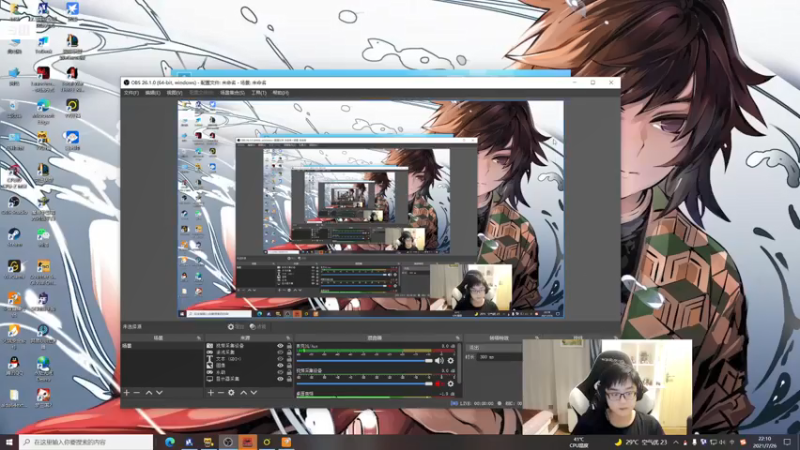This screenshot has height=450, width=800.
Task: Move source up in Sources panel
Action: tap(243, 393)
